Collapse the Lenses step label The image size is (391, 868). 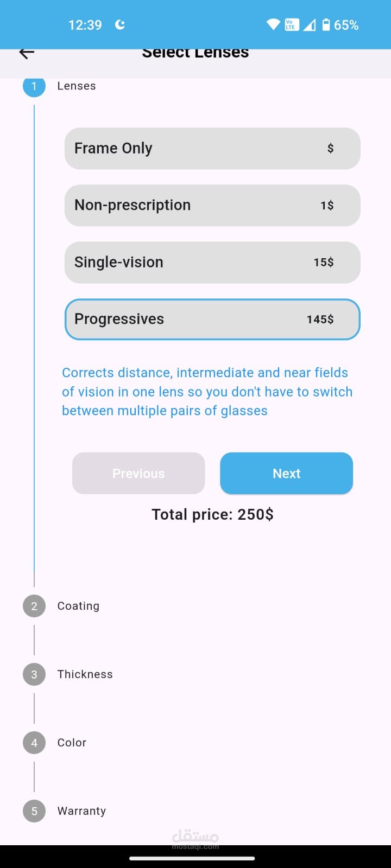click(77, 86)
